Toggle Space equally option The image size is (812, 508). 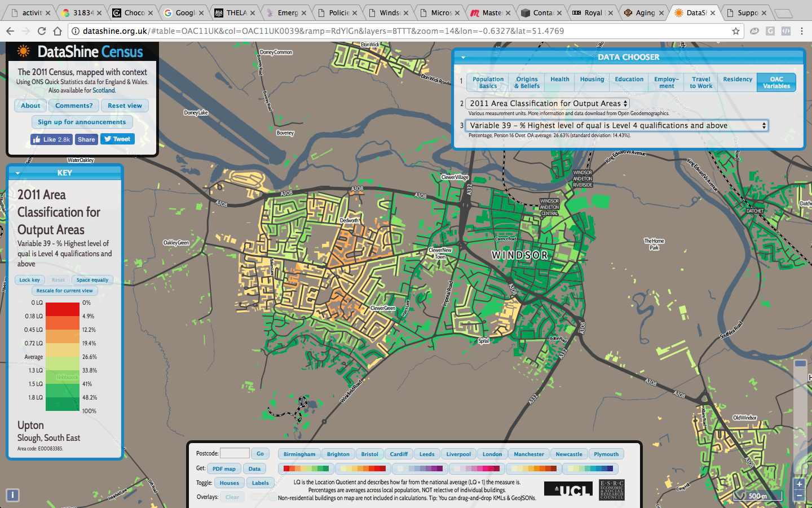pyautogui.click(x=92, y=280)
